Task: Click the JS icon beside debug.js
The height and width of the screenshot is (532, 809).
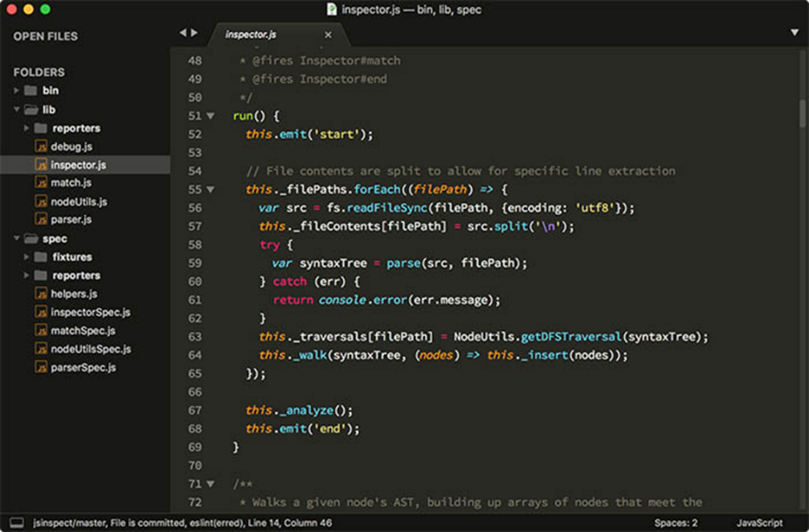Action: click(41, 146)
